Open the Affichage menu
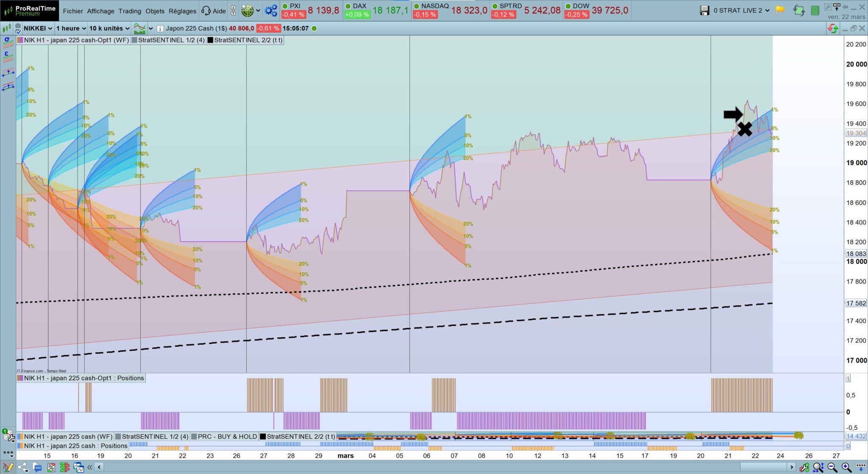Screen dimensions: 868x474 [x=100, y=11]
